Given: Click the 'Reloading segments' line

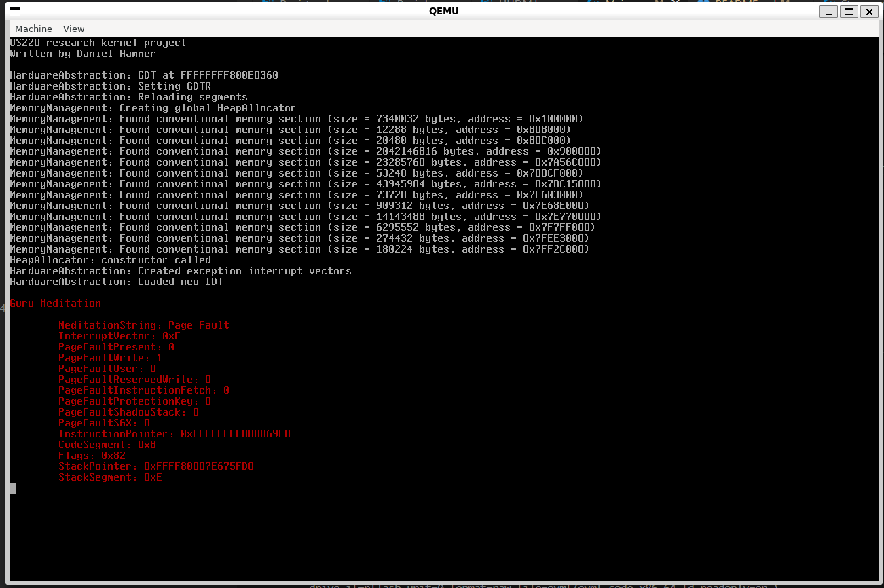Looking at the screenshot, I should (128, 97).
